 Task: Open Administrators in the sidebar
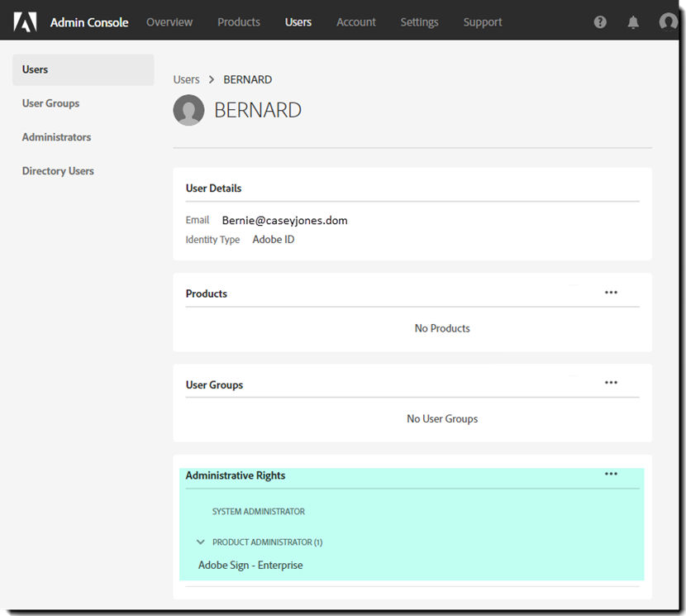pyautogui.click(x=56, y=137)
